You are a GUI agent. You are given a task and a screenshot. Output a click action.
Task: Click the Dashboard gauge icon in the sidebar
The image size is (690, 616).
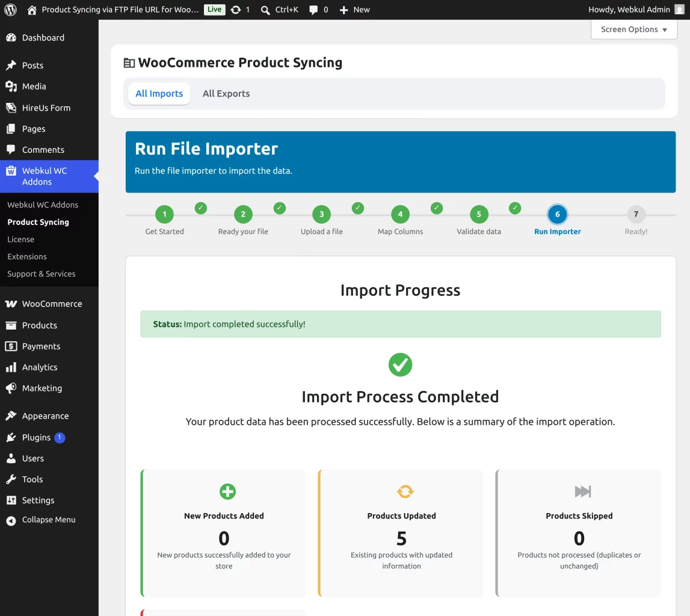[x=11, y=38]
